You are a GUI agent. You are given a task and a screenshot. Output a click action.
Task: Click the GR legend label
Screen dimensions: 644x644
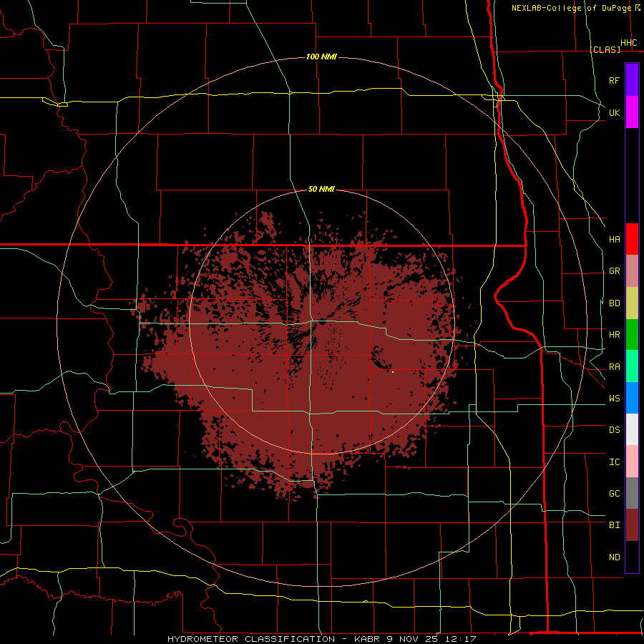click(x=615, y=271)
